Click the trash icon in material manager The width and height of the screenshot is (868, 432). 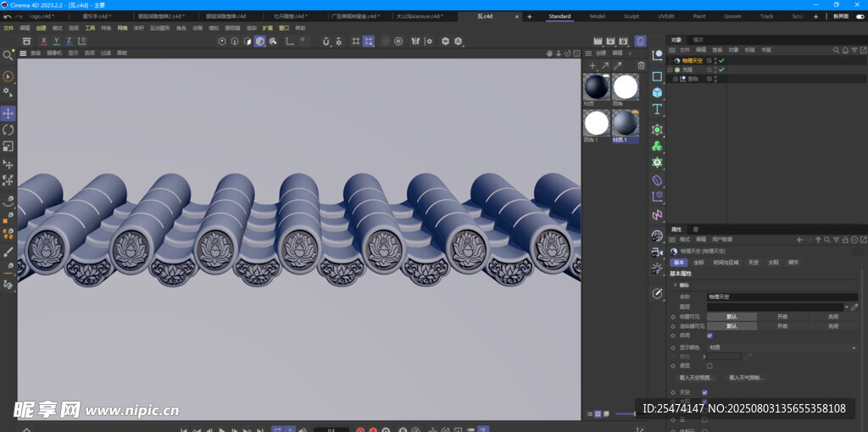click(641, 65)
